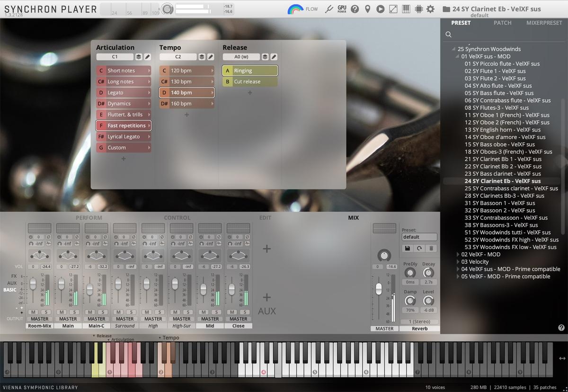
Task: Choose the Cut release option
Action: (x=247, y=82)
